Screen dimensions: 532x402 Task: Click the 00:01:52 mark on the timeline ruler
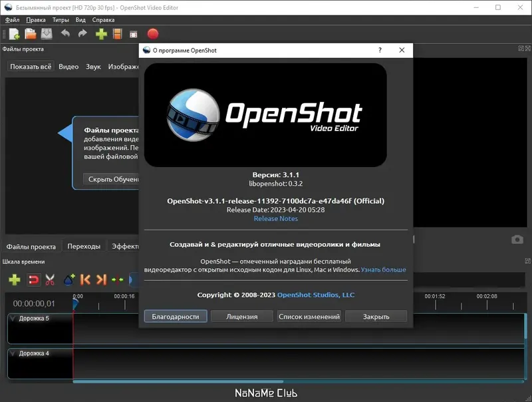pos(435,296)
